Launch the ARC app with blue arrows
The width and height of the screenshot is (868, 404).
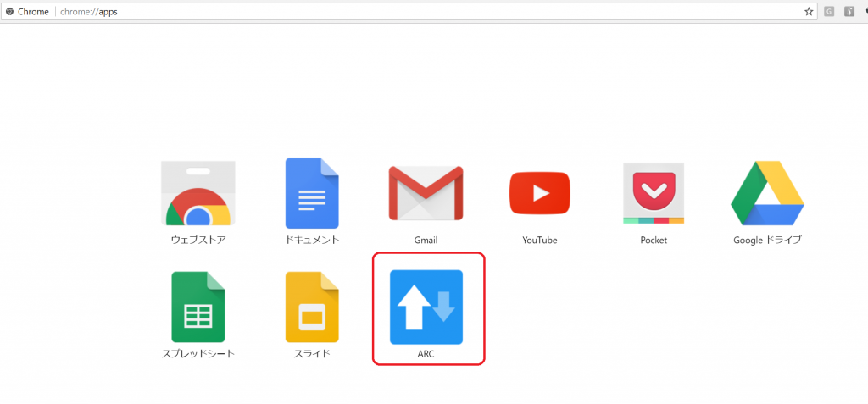point(426,307)
